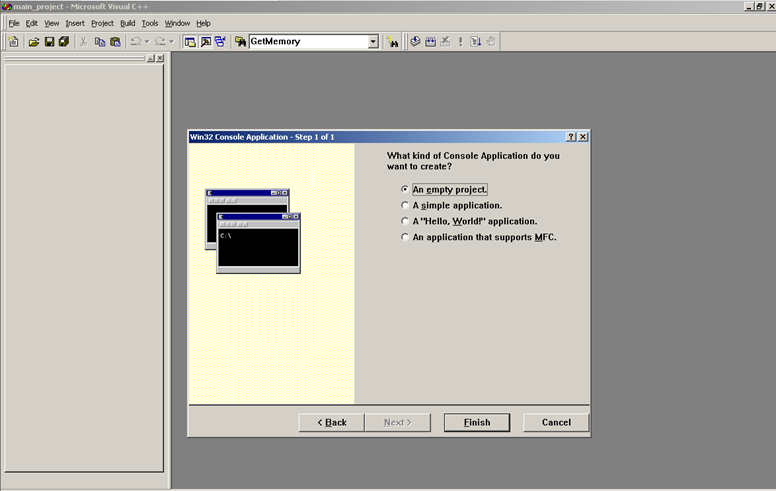Viewport: 776px width, 491px height.
Task: Pick "An application that supports MFC"
Action: coord(405,237)
